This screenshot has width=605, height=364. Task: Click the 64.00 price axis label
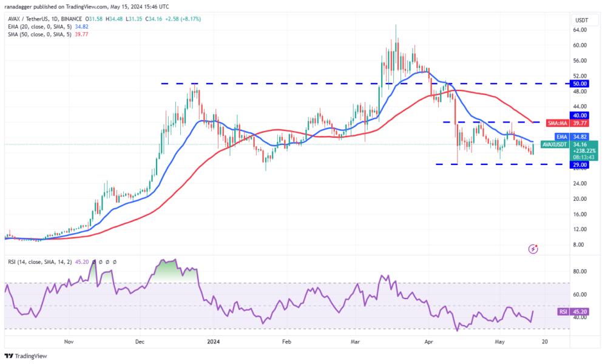pyautogui.click(x=580, y=30)
